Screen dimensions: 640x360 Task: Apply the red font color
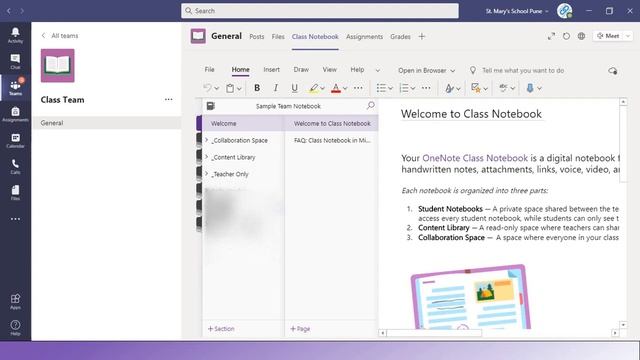coord(336,88)
